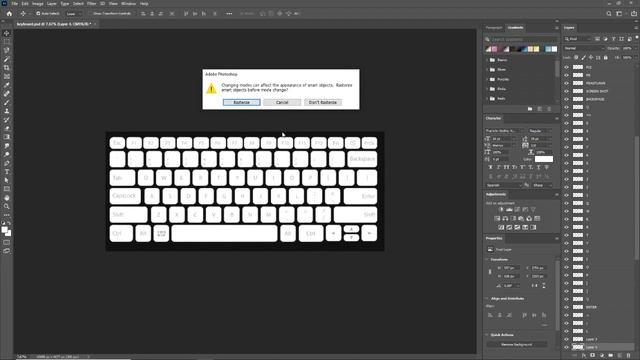Click the Brightness/Contrast adjustment icon
Image resolution: width=640 pixels, height=360 pixels.
coord(501,209)
